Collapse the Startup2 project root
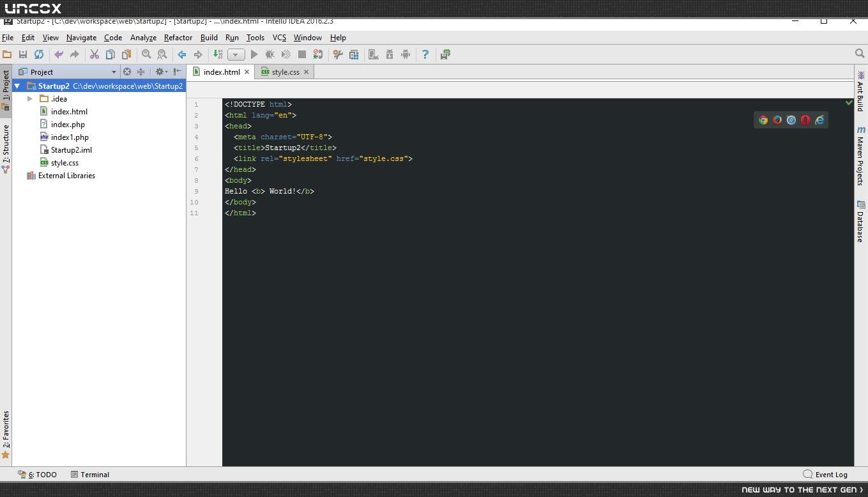868x497 pixels. tap(18, 86)
